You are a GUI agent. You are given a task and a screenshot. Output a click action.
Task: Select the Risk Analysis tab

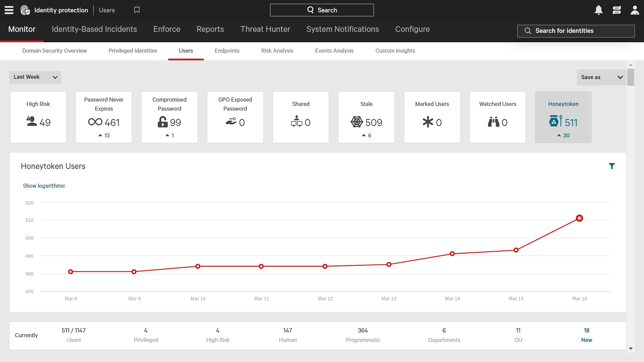[277, 50]
